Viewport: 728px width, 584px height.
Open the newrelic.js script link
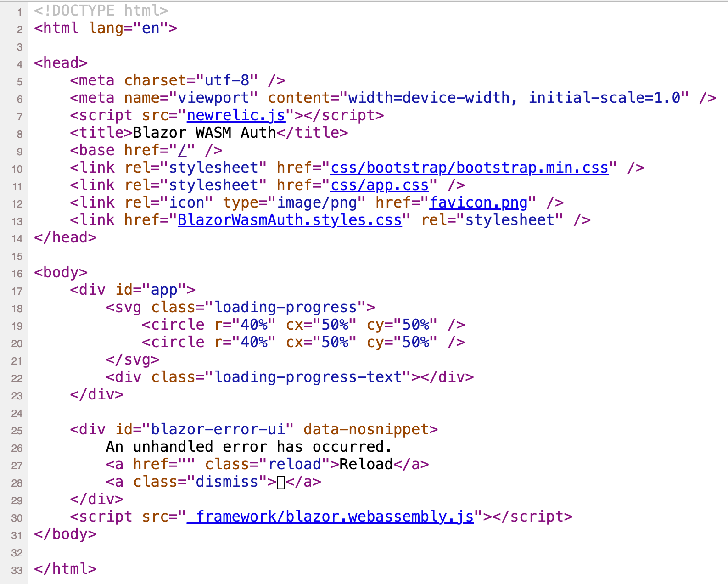pos(235,115)
